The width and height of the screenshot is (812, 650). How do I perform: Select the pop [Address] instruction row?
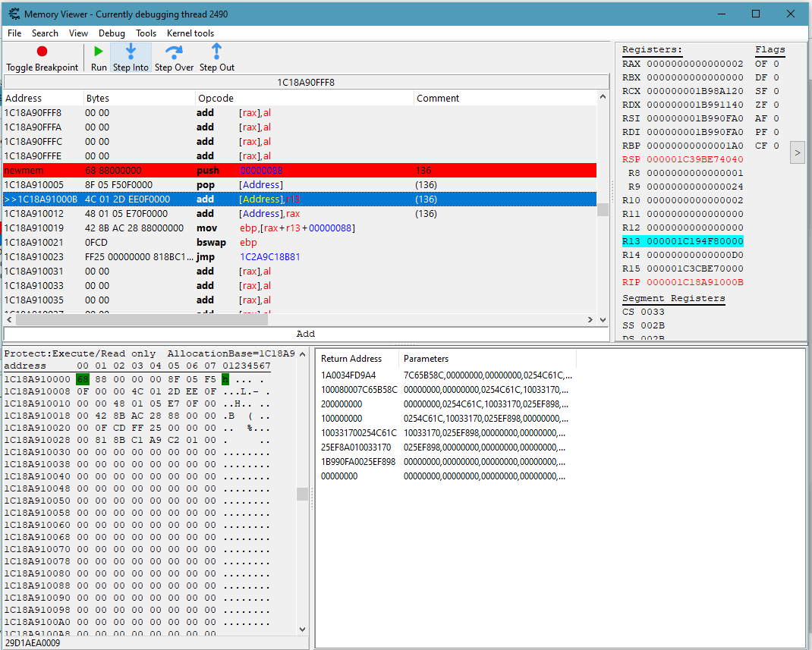[x=300, y=185]
